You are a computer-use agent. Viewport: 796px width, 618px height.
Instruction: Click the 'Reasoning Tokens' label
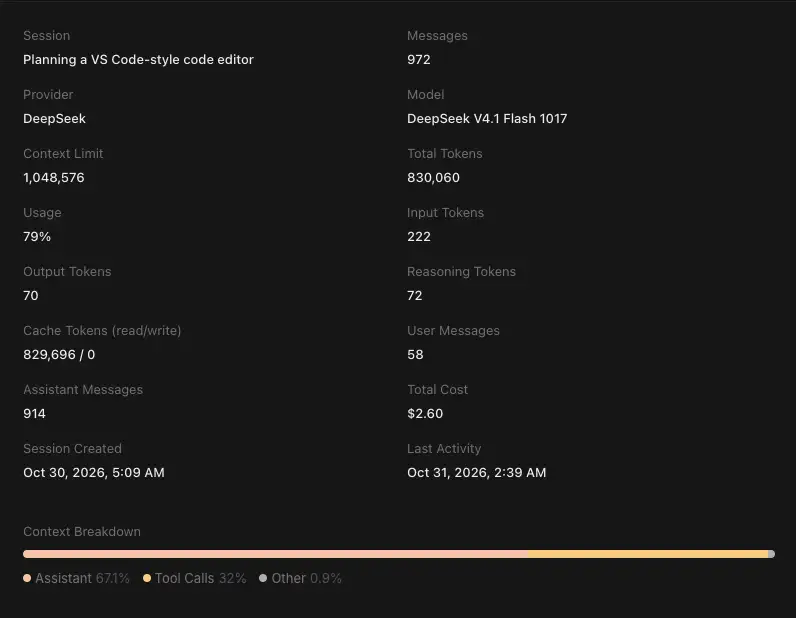[x=461, y=271]
